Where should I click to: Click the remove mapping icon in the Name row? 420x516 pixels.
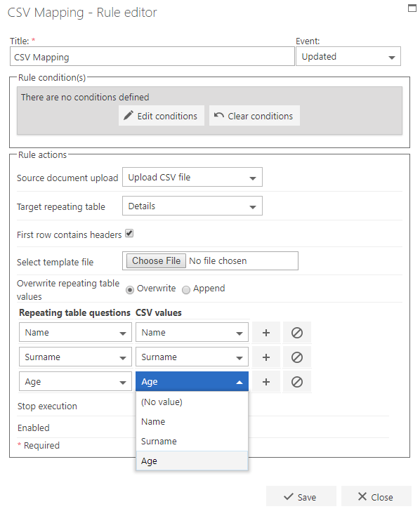coord(297,332)
